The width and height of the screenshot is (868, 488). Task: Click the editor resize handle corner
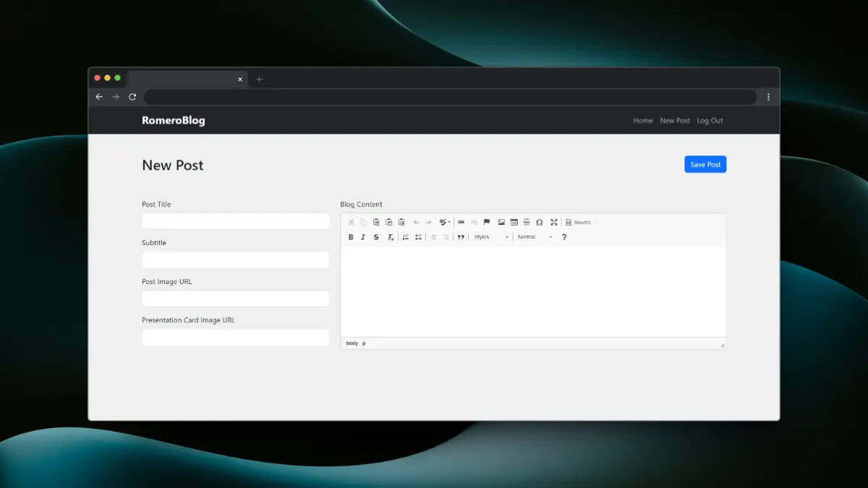pyautogui.click(x=722, y=345)
